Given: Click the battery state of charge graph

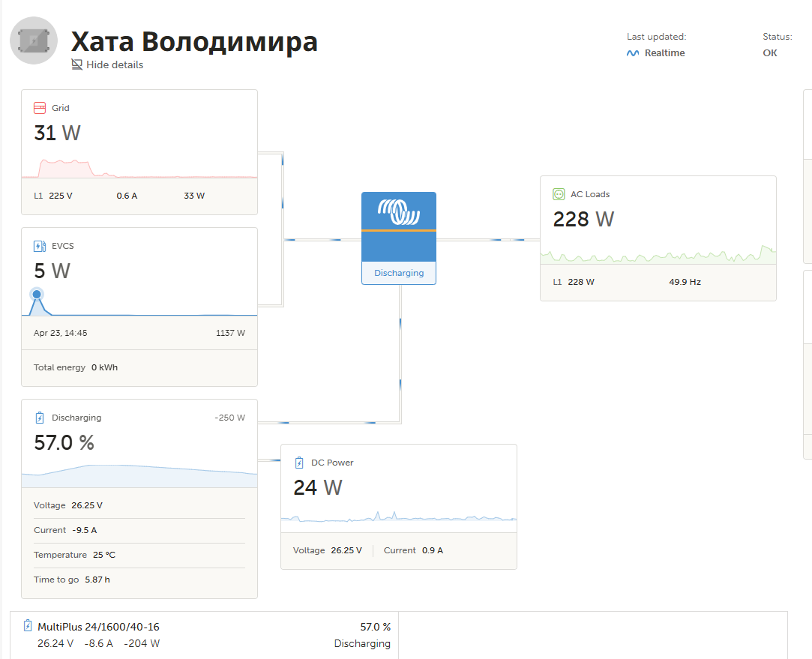Looking at the screenshot, I should [139, 475].
